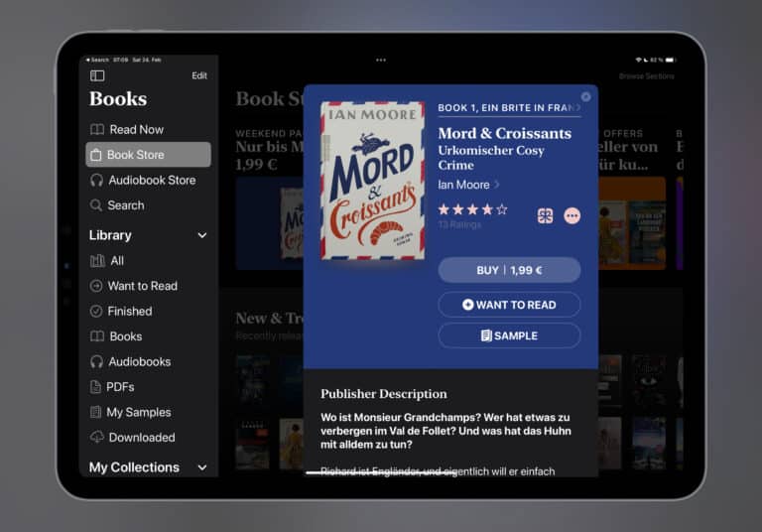Open My Samples collection
The height and width of the screenshot is (532, 762).
(x=139, y=412)
